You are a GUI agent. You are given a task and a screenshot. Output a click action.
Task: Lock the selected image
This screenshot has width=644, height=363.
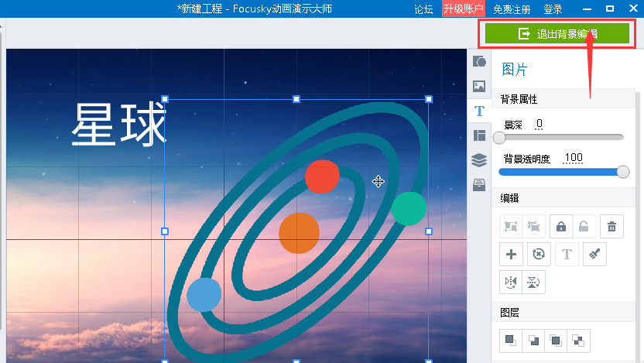pyautogui.click(x=561, y=226)
